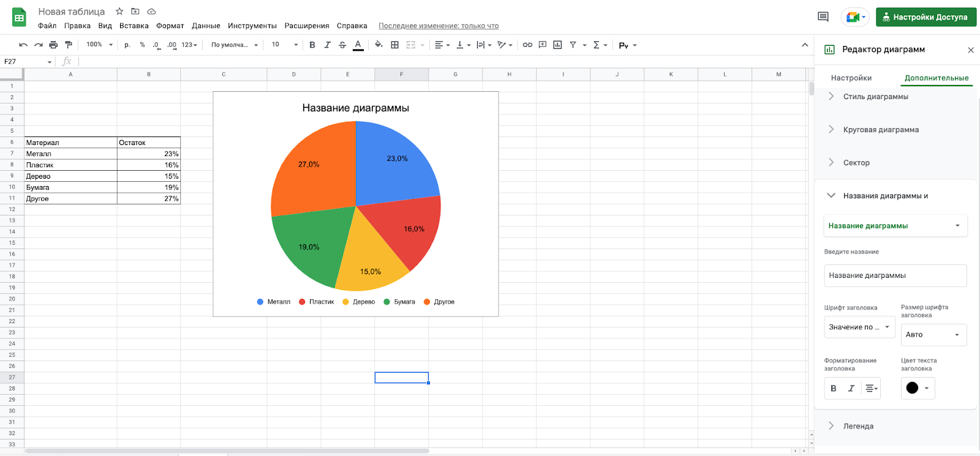Toggle italic for chart title formatting
Screen dimensions: 980x456
click(x=851, y=389)
